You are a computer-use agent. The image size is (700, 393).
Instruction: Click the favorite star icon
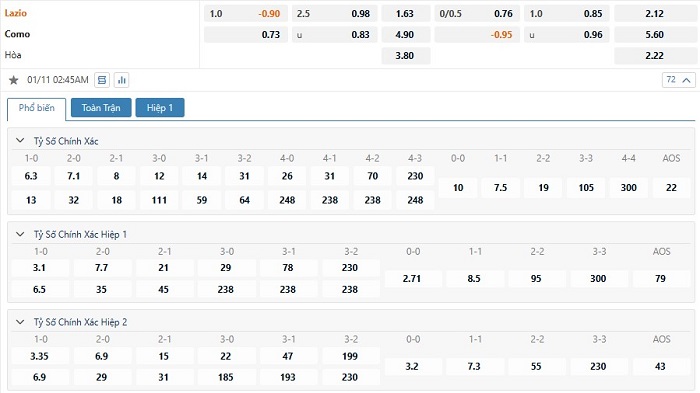click(14, 80)
